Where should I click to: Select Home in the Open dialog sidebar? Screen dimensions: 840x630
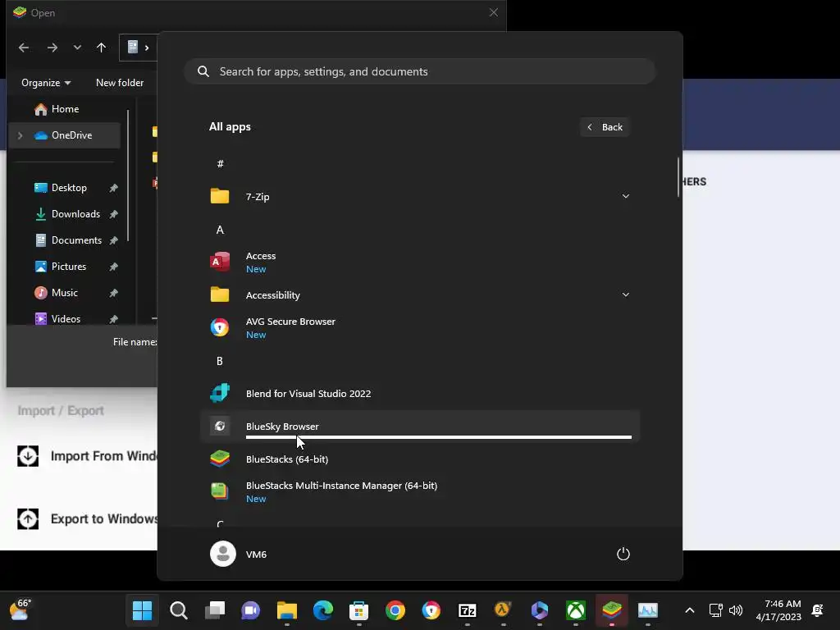tap(64, 109)
